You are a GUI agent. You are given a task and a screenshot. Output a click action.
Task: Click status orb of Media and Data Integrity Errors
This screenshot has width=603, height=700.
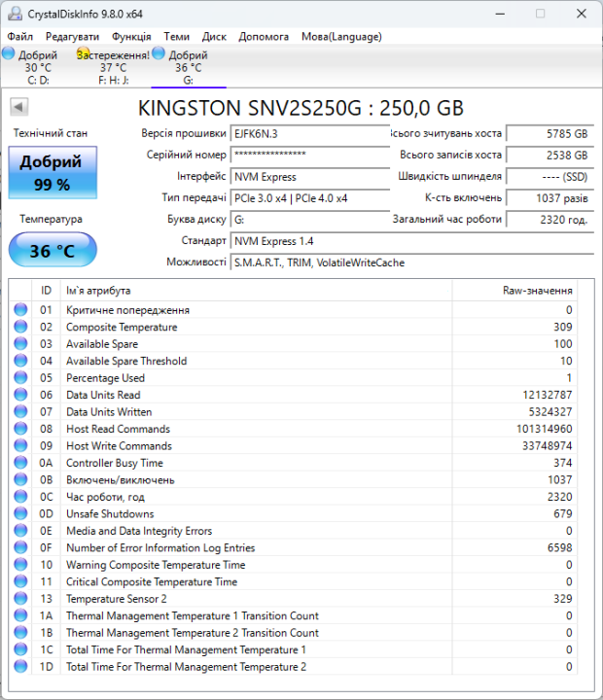tap(20, 530)
